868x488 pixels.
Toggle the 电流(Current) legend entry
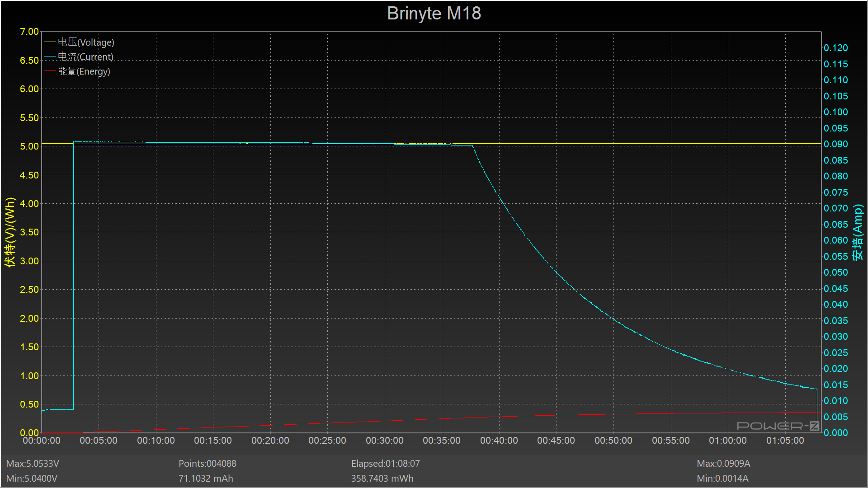tap(85, 56)
